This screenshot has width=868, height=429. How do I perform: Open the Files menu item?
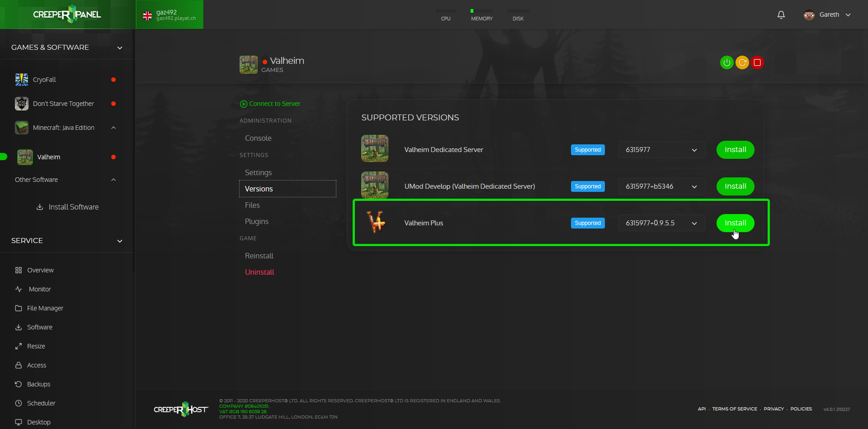(252, 205)
